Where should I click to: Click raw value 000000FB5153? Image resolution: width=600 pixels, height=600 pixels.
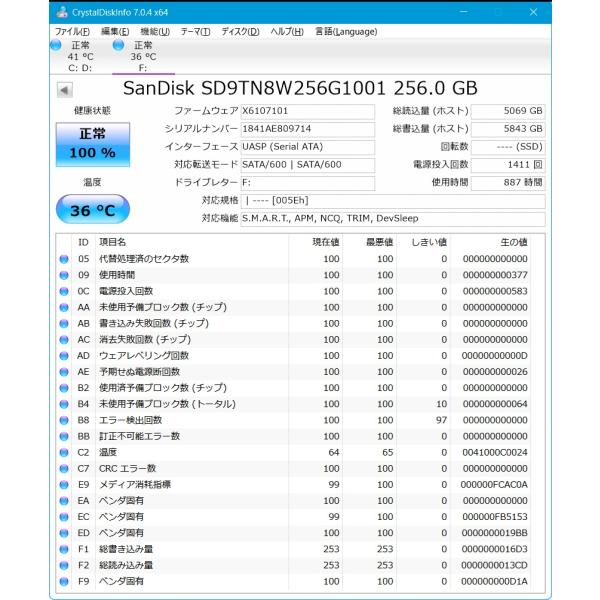495,517
